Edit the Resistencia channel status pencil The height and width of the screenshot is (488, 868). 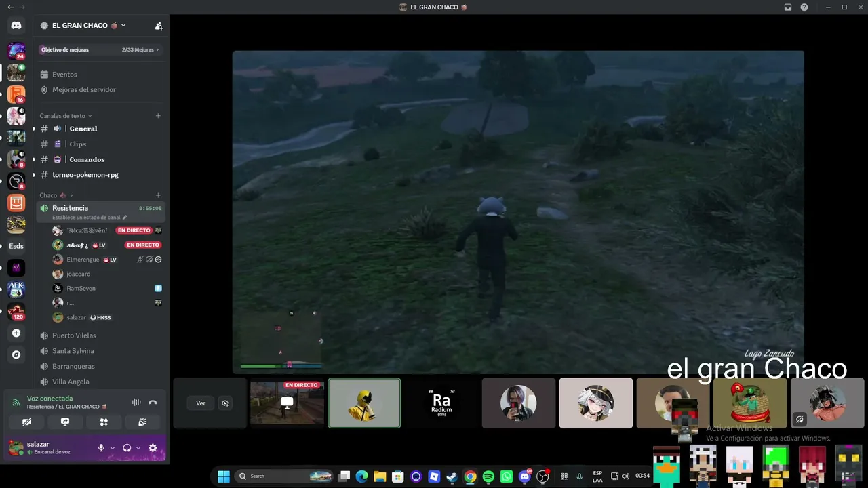pos(125,218)
